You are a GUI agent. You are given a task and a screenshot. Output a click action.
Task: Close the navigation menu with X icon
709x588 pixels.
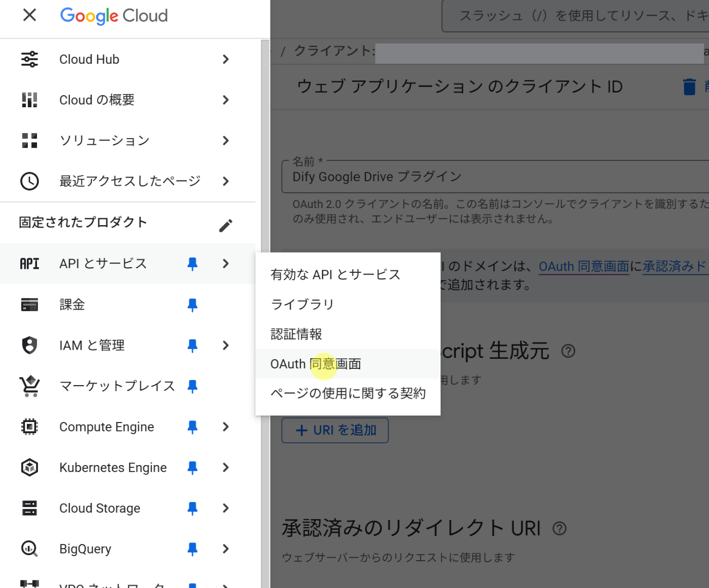pos(30,15)
